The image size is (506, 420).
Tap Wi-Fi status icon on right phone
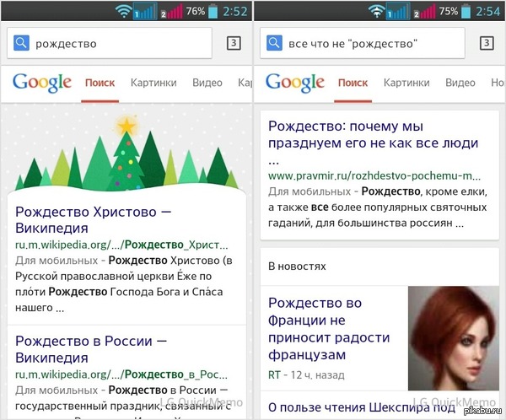pos(376,11)
